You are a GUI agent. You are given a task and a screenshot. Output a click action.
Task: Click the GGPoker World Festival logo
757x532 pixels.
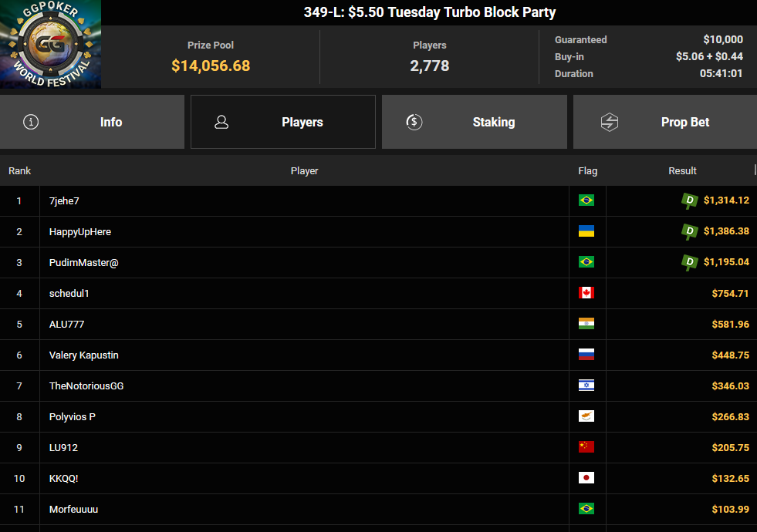(x=50, y=44)
